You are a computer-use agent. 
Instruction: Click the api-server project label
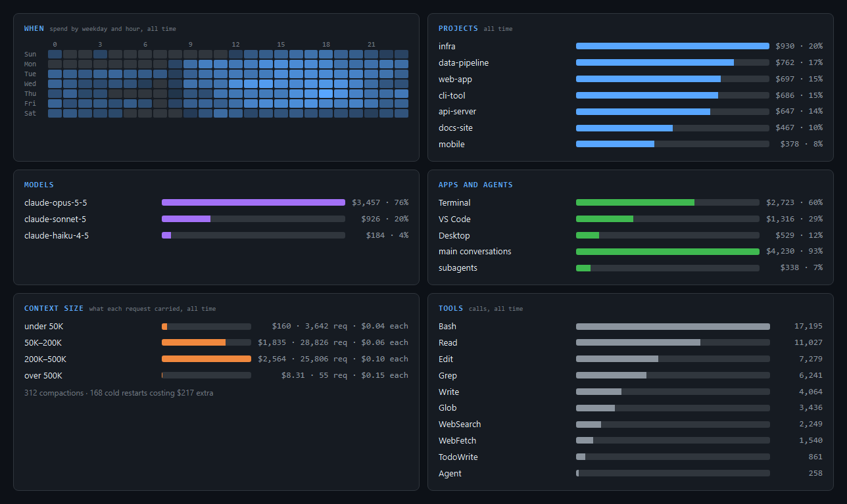(x=457, y=112)
